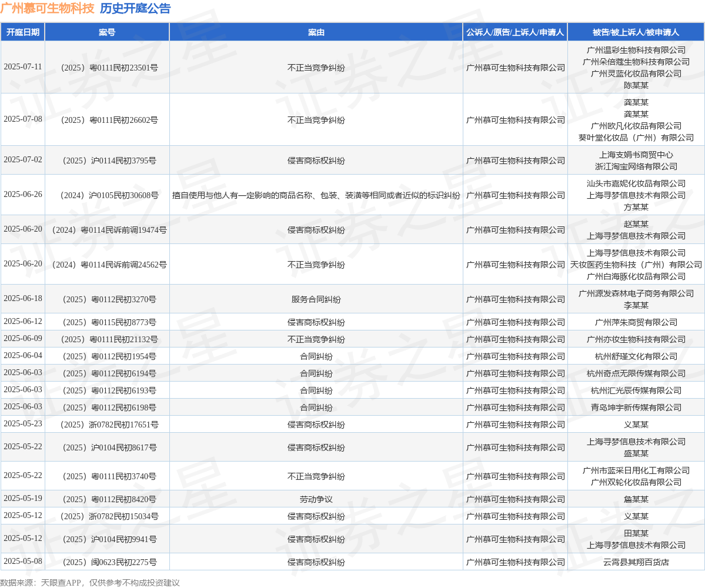
Task: Click case number 粤0112民初3270号
Action: [x=109, y=299]
